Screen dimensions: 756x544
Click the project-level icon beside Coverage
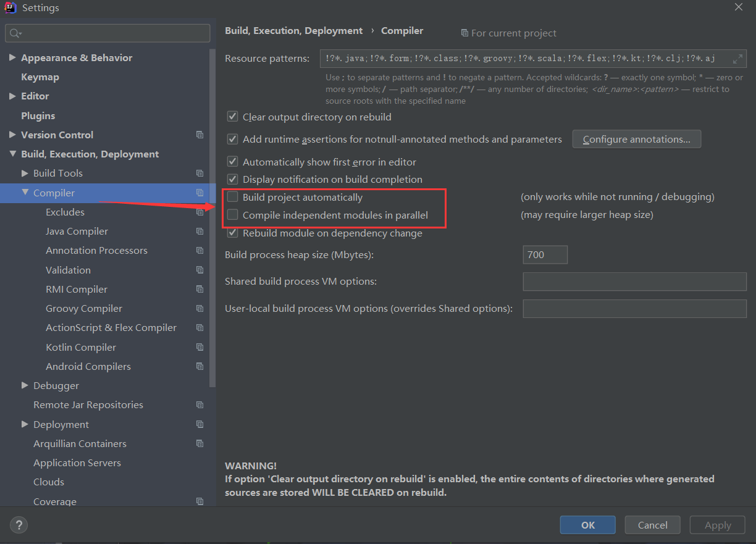pyautogui.click(x=199, y=501)
